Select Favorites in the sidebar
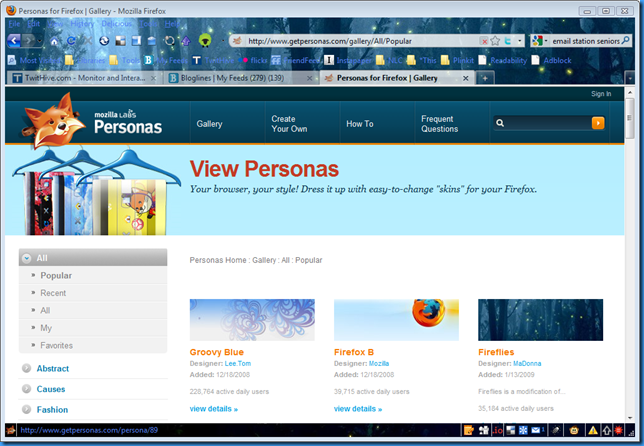 coord(56,345)
